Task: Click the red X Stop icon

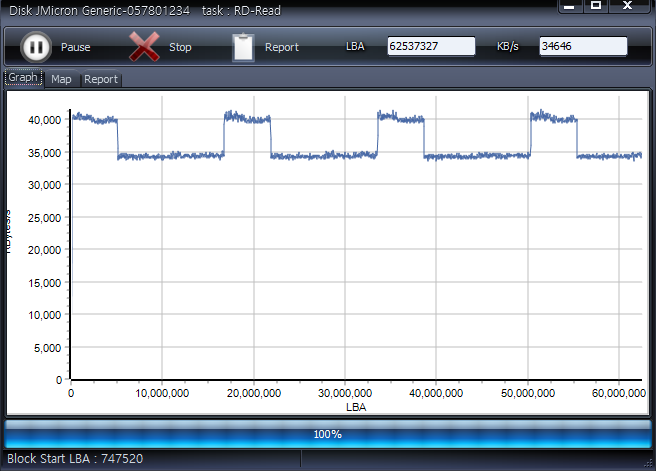Action: (x=144, y=46)
